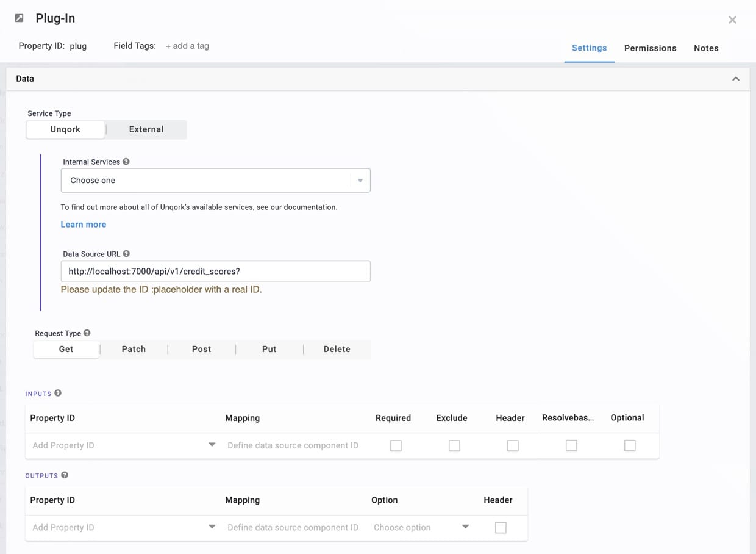This screenshot has height=554, width=756.
Task: Click the Inputs help icon
Action: 58,393
